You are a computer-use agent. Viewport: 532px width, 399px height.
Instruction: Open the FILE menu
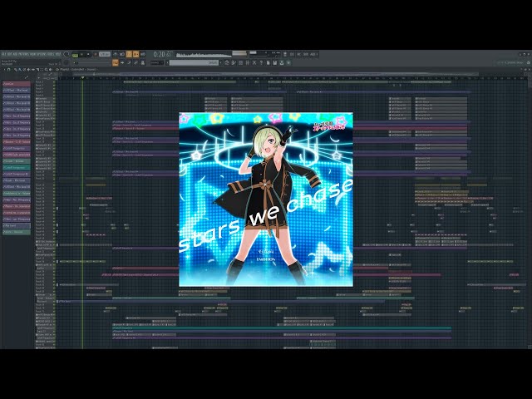click(x=3, y=54)
